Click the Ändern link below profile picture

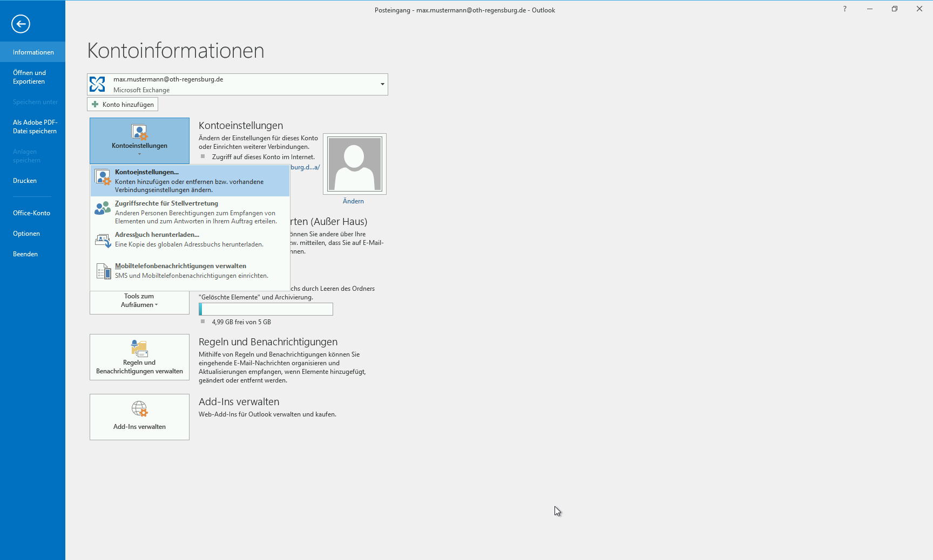pyautogui.click(x=353, y=201)
